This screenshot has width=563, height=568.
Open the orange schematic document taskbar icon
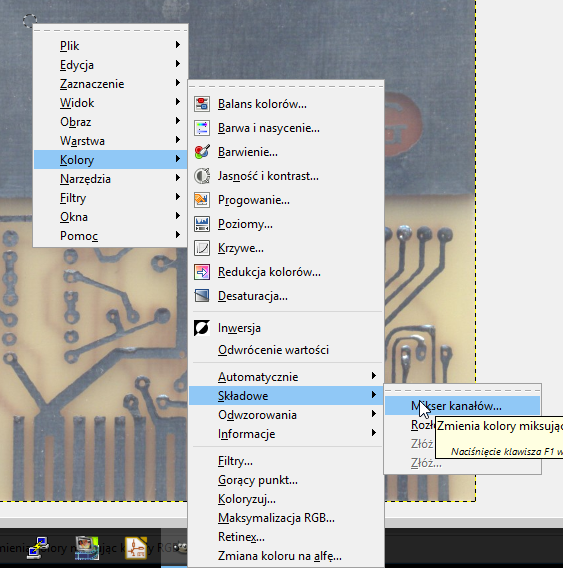[136, 548]
